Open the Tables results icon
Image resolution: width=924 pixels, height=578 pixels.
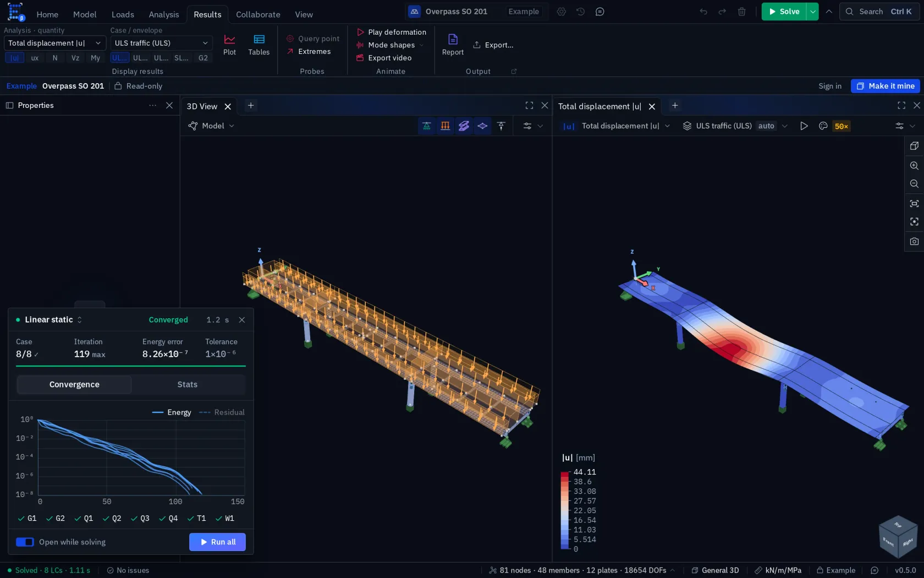258,45
